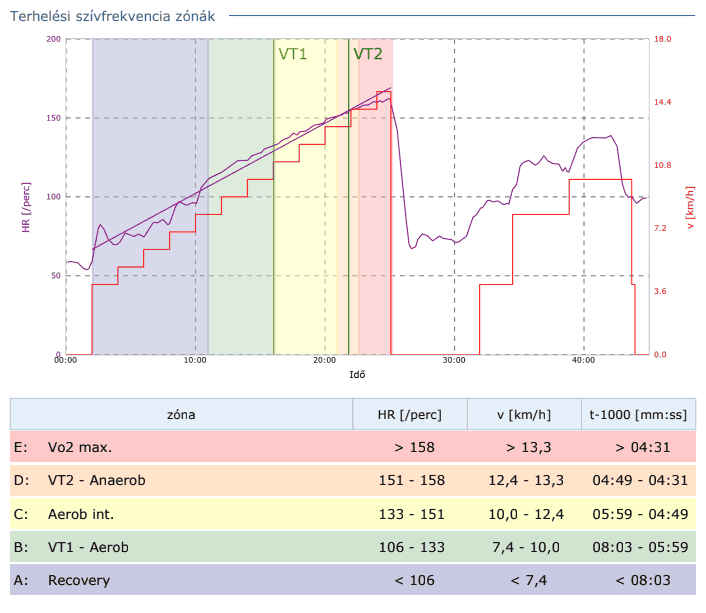Select the 't-1000 [mm:ss]' column header
Screen dimensions: 706x613
pyautogui.click(x=636, y=413)
